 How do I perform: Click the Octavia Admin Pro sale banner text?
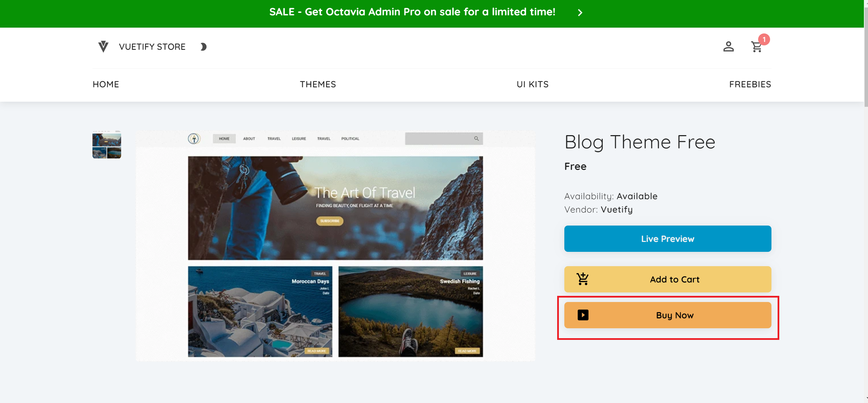pyautogui.click(x=412, y=12)
